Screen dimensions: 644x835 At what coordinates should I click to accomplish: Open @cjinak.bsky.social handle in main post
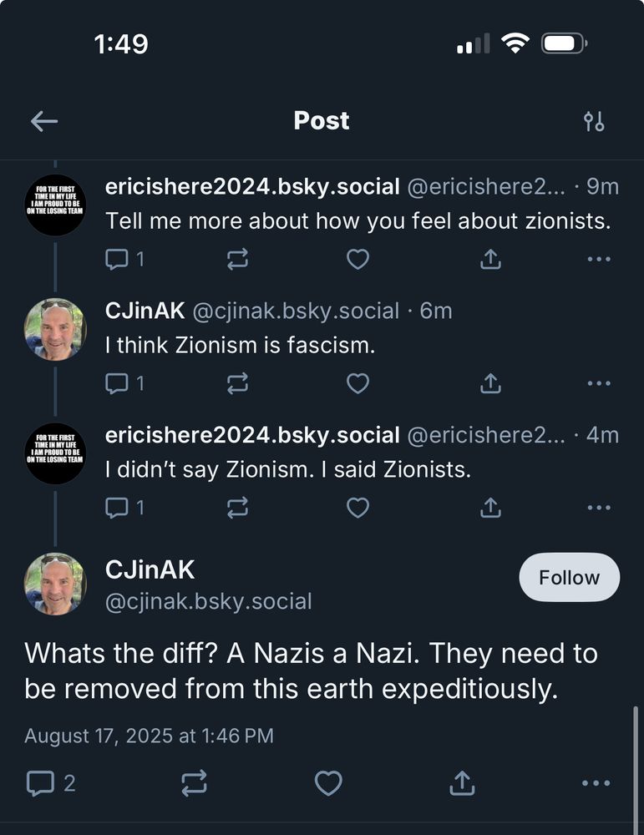tap(208, 601)
